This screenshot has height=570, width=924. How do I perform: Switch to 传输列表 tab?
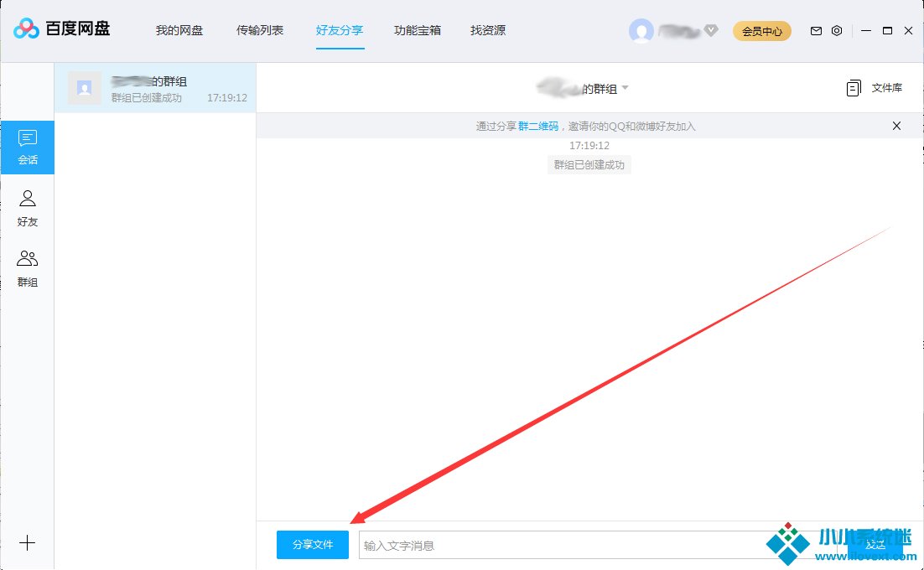pyautogui.click(x=260, y=31)
